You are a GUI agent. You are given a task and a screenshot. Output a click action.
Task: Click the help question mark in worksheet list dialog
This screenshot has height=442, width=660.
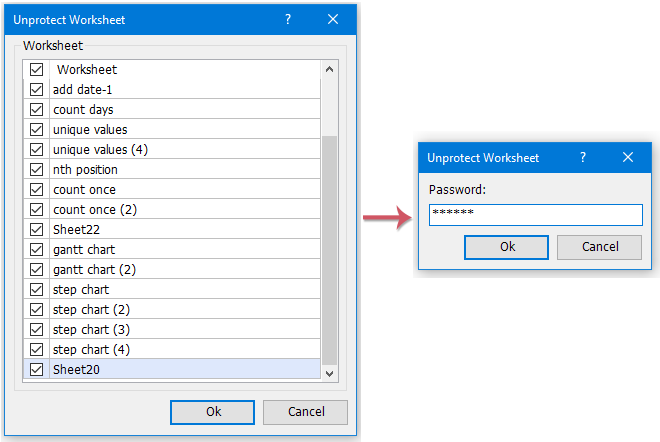288,19
